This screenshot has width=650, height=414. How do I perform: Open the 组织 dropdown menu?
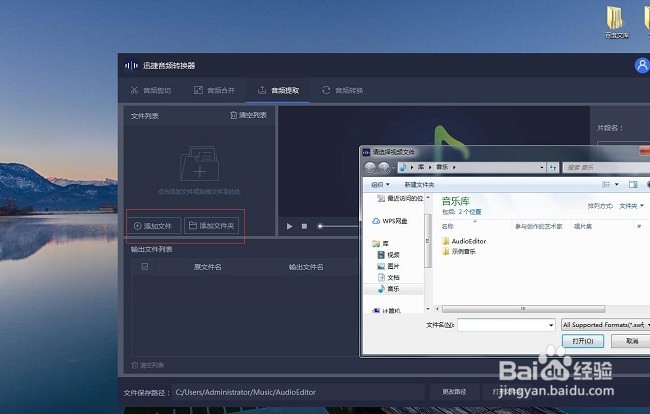380,184
